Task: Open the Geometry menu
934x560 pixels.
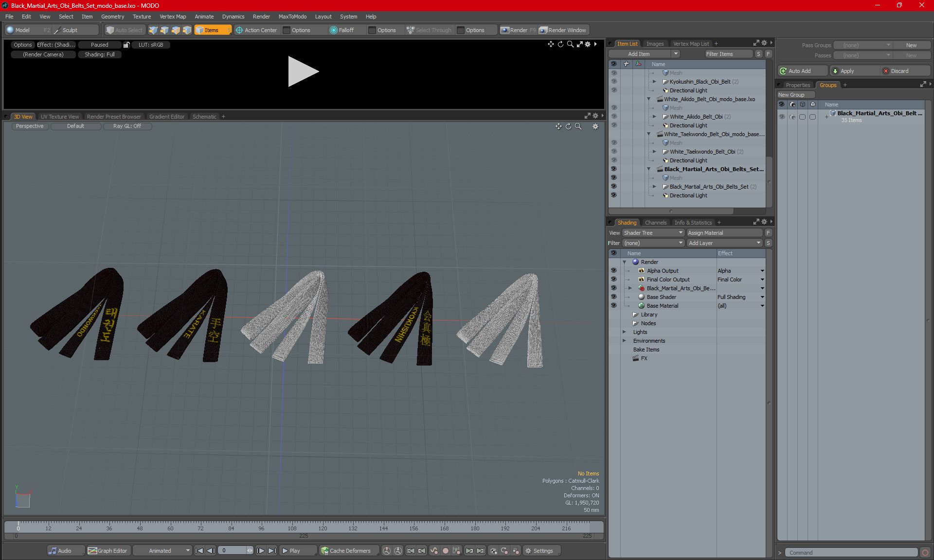Action: [112, 17]
